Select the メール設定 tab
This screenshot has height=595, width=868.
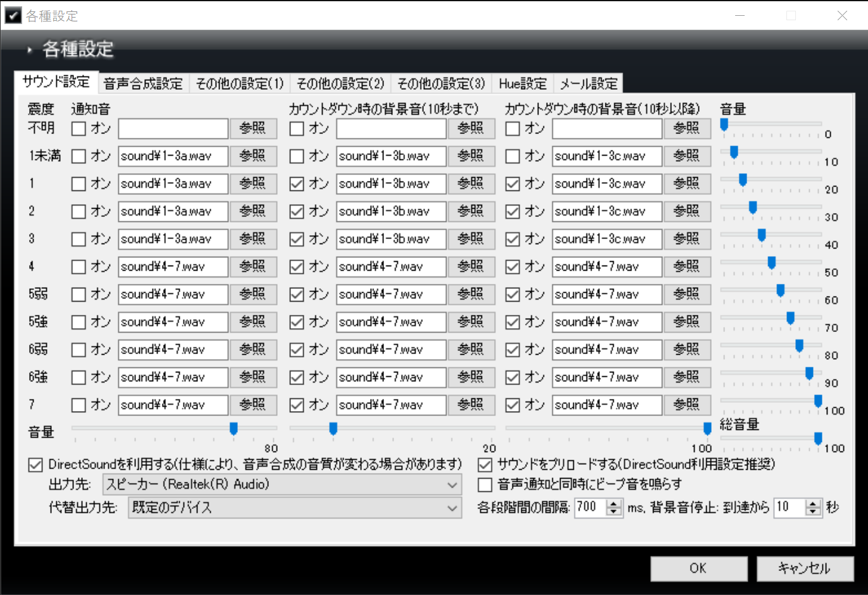pyautogui.click(x=588, y=83)
